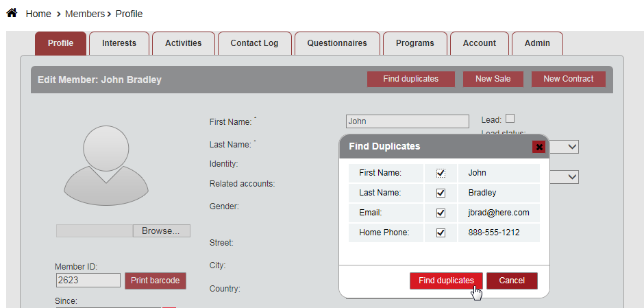Viewport: 644px width, 308px height.
Task: Cancel the Find Duplicates dialog
Action: coord(512,281)
